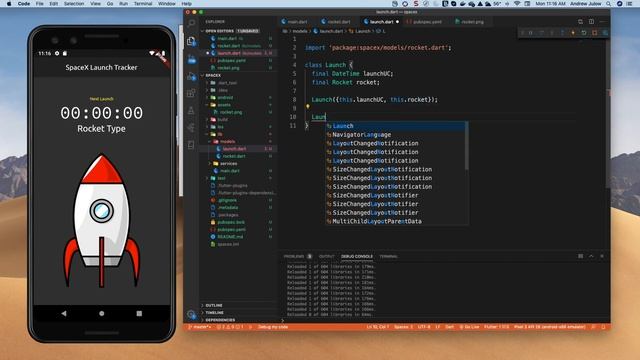Click the pause icon in debug toolbar
The width and height of the screenshot is (640, 360).
(x=531, y=33)
